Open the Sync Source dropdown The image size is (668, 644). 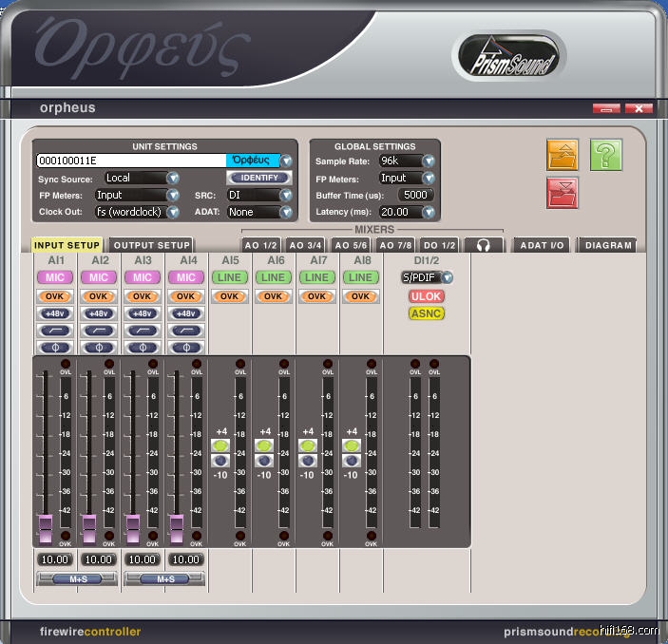pos(173,178)
